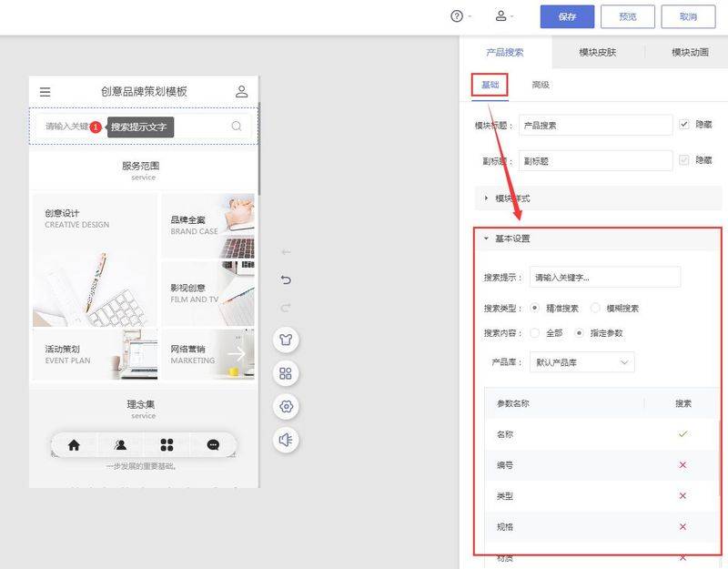
Task: Open the 默认产品库 dropdown
Action: point(582,362)
